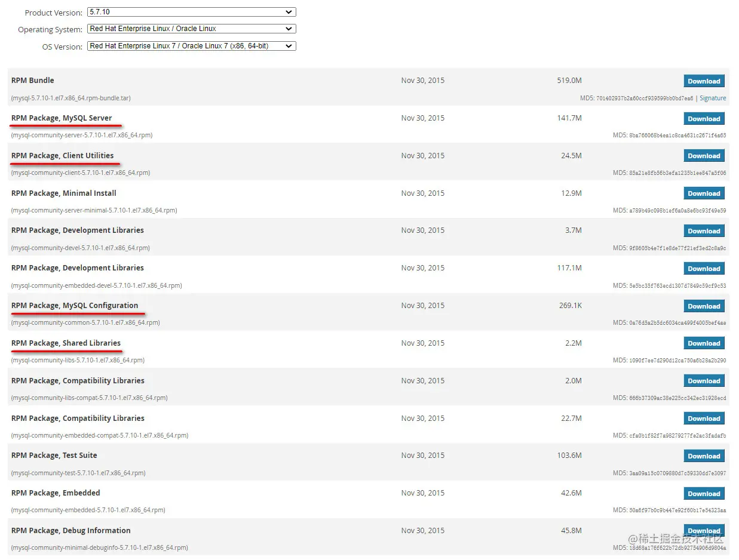Viewport: 739px width, 560px height.
Task: Click the 519.0M size value
Action: [x=569, y=81]
